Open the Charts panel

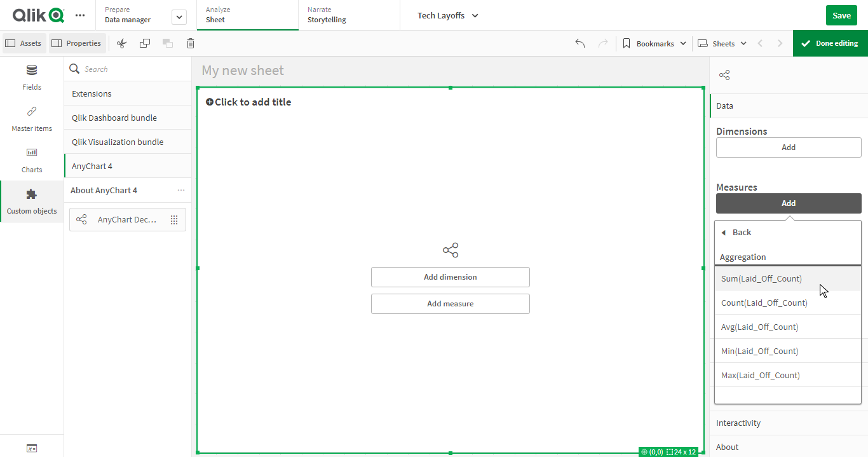(31, 160)
